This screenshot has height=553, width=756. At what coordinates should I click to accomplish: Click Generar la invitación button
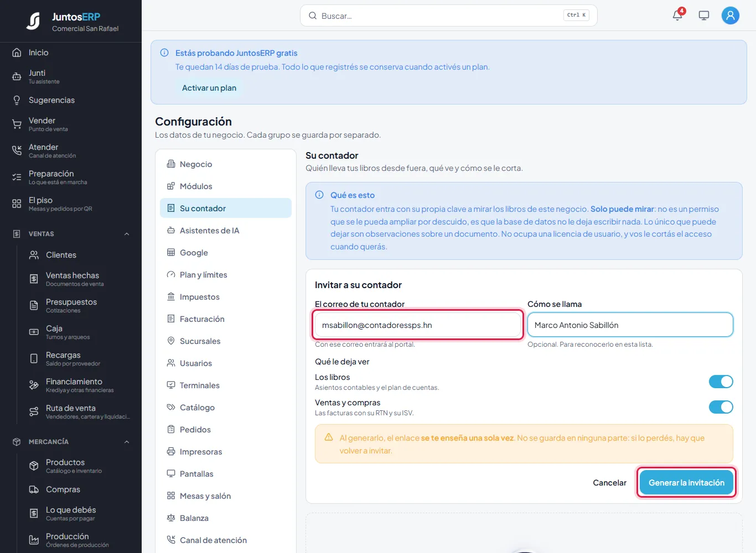686,483
